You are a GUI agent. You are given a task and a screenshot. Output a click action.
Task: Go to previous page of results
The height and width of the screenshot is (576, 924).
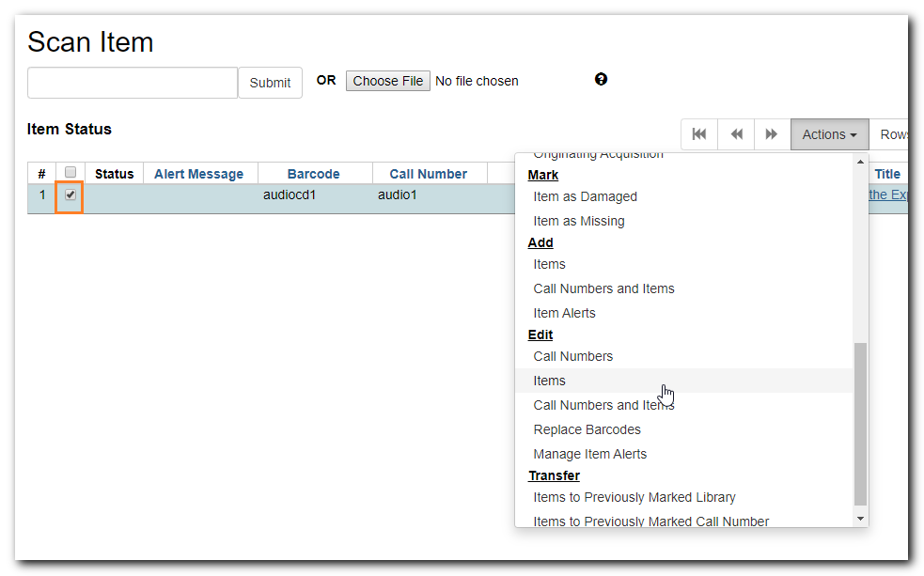click(x=736, y=134)
